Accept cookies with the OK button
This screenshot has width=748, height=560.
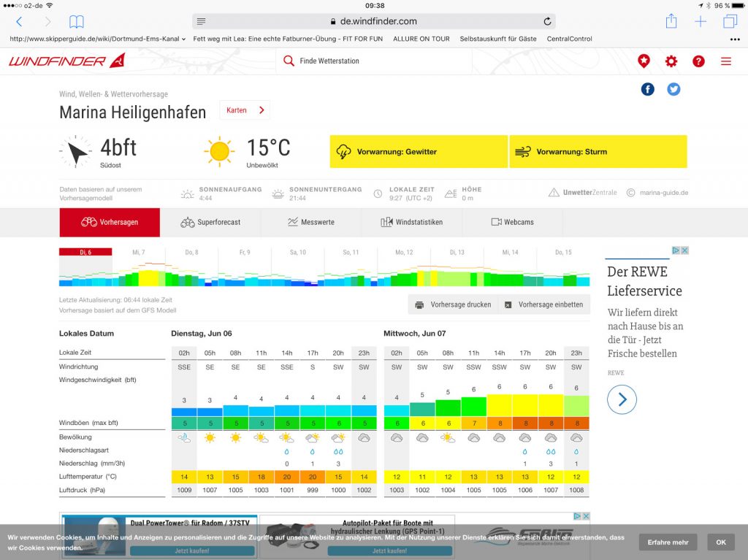pyautogui.click(x=720, y=542)
